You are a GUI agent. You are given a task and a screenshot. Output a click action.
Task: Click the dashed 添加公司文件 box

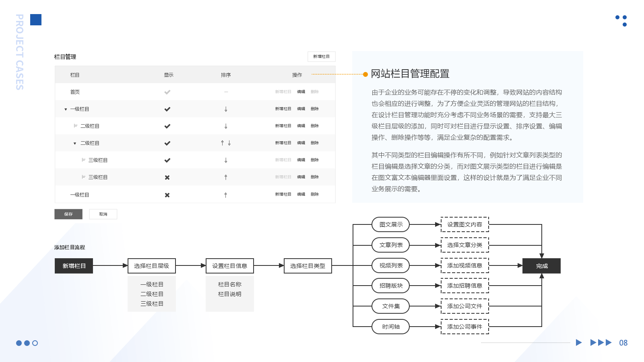tap(465, 306)
